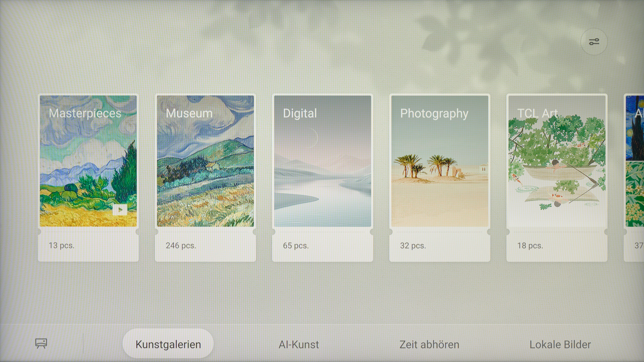Screen dimensions: 644x362
Task: Choose the Photography palm trees desert image
Action: [439, 170]
